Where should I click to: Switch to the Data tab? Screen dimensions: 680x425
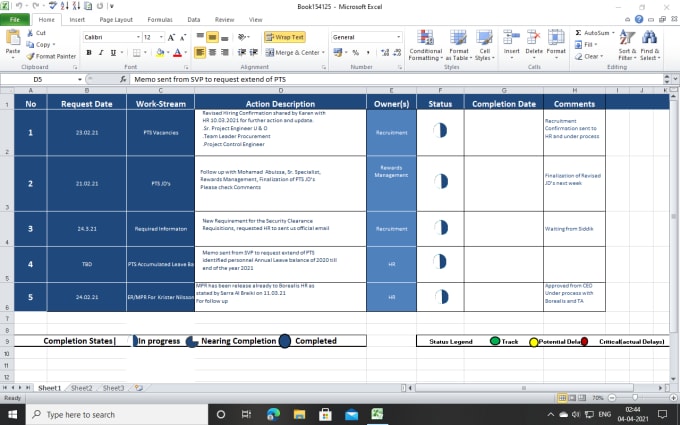click(194, 20)
